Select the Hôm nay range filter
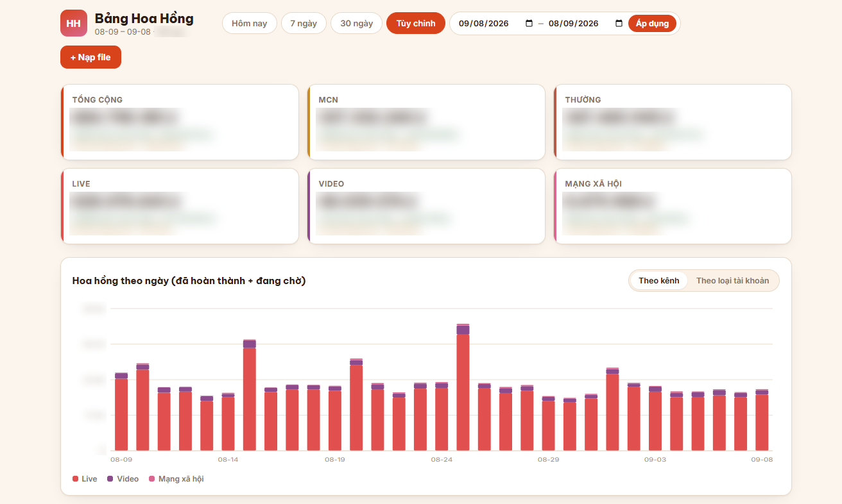This screenshot has height=504, width=842. pyautogui.click(x=250, y=24)
